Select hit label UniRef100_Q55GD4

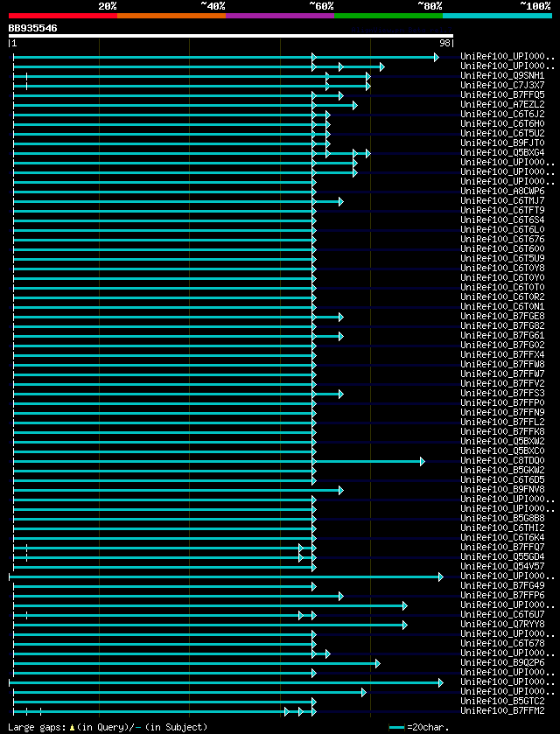click(502, 557)
